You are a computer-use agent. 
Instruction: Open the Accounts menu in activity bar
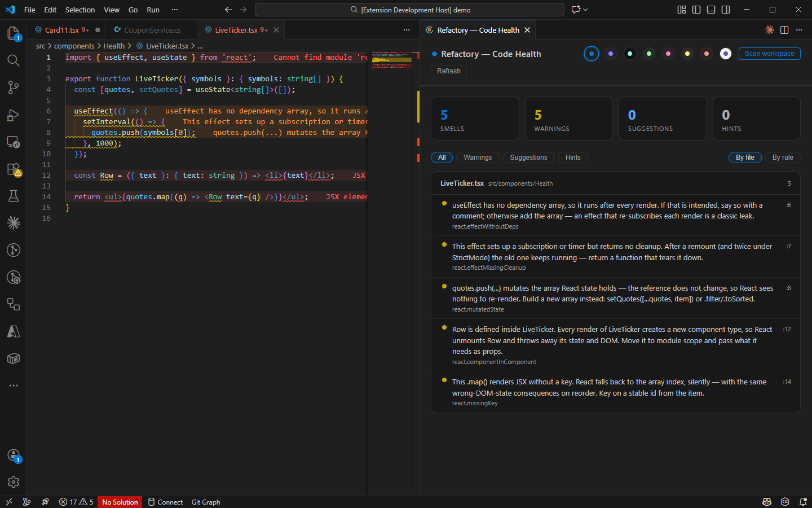(x=14, y=456)
